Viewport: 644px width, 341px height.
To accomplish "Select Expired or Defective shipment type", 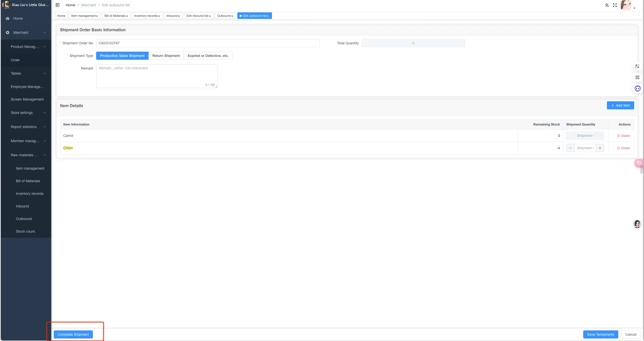I will 208,56.
